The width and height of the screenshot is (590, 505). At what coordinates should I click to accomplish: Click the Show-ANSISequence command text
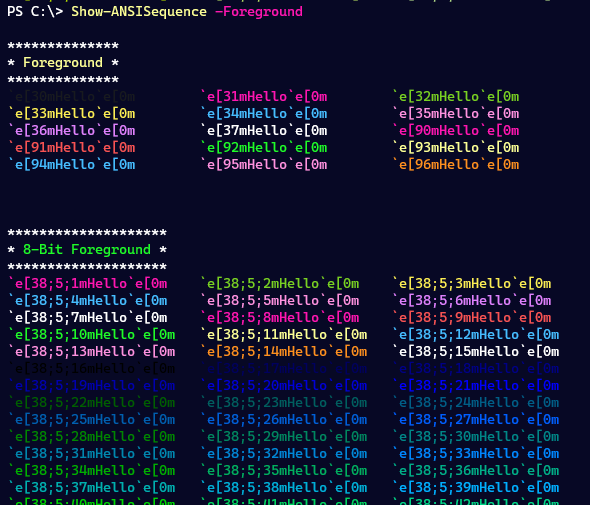pyautogui.click(x=139, y=12)
